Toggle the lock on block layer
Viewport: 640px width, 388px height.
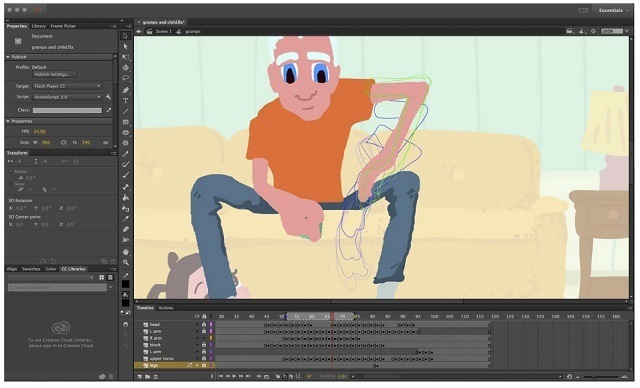[x=204, y=345]
